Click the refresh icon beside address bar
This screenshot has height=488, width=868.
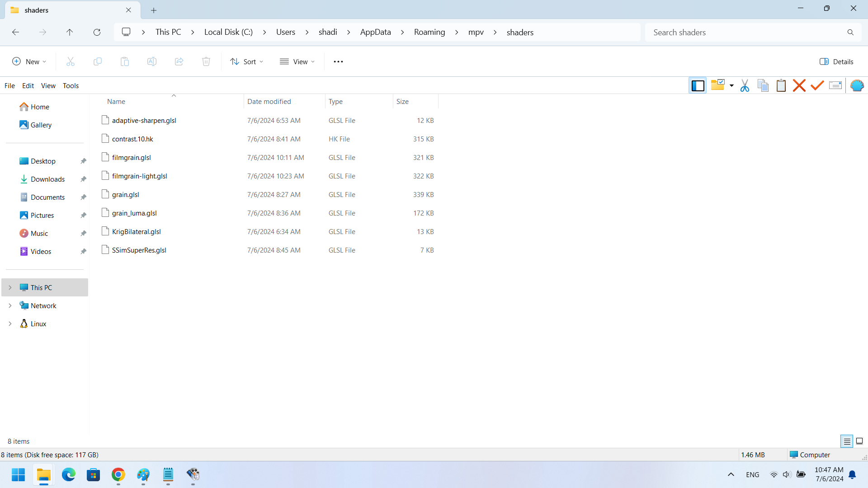click(x=97, y=32)
